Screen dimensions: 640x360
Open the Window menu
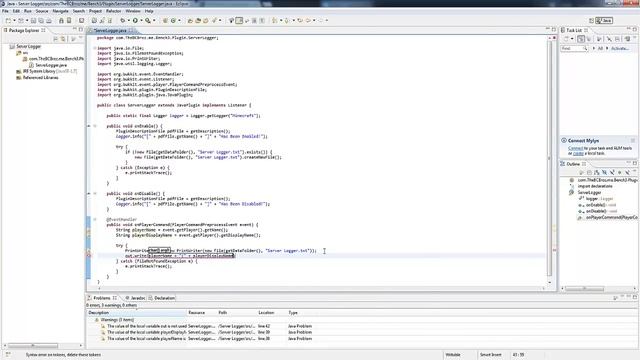pyautogui.click(x=133, y=11)
